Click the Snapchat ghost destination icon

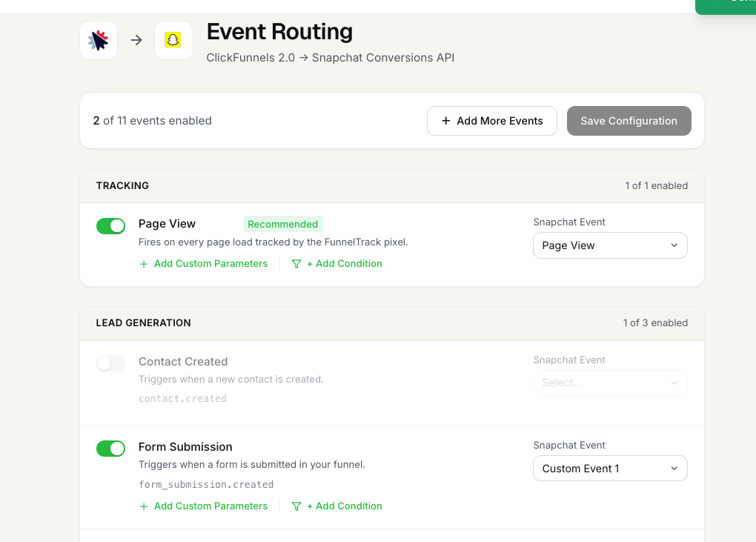(x=173, y=40)
